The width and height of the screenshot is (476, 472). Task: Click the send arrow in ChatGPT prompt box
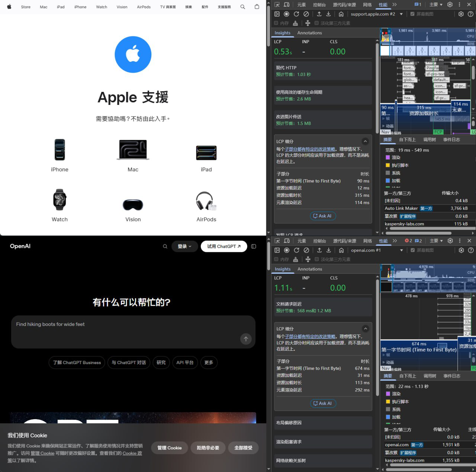pos(246,339)
